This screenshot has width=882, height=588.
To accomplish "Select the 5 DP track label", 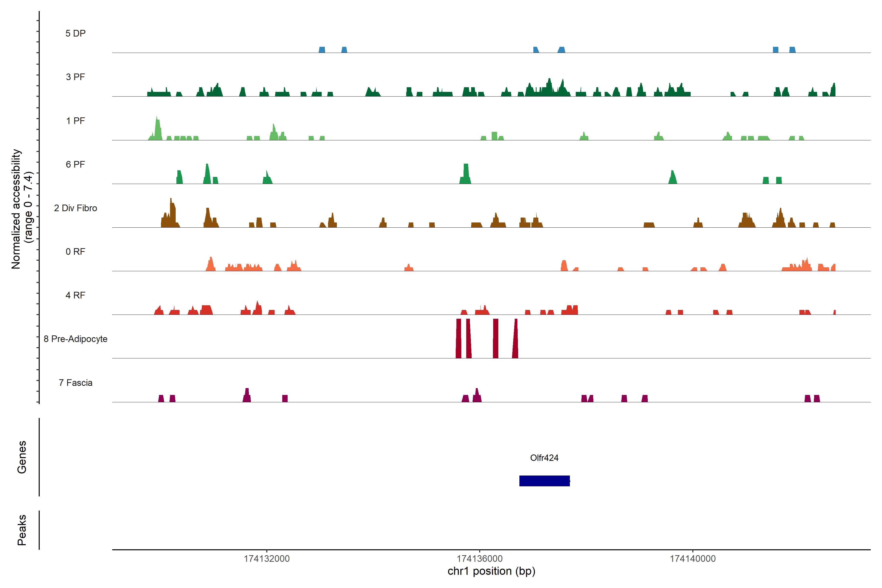I will click(x=75, y=33).
